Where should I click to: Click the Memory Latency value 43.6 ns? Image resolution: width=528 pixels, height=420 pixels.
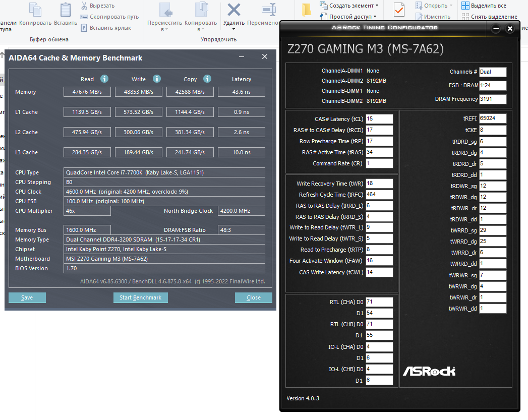tap(242, 92)
